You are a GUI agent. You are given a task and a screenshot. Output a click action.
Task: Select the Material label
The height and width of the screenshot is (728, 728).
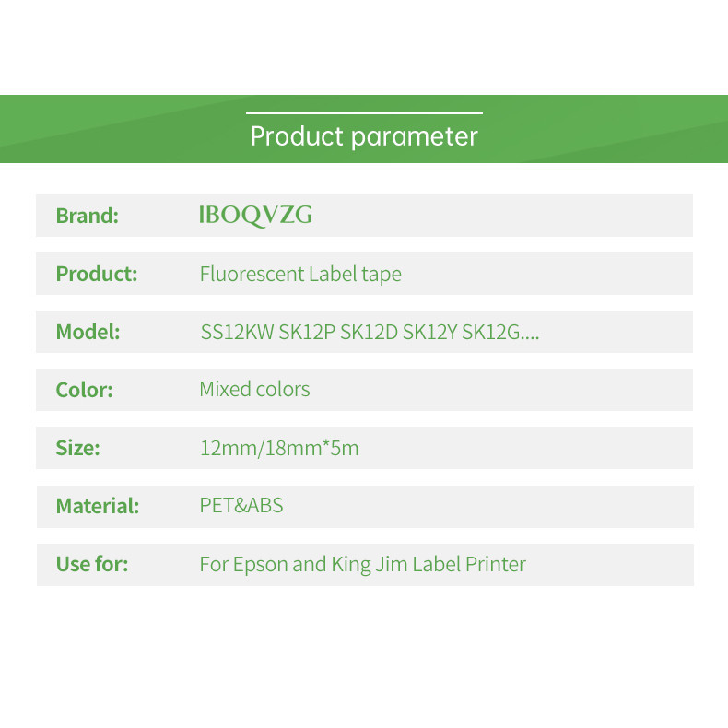98,506
